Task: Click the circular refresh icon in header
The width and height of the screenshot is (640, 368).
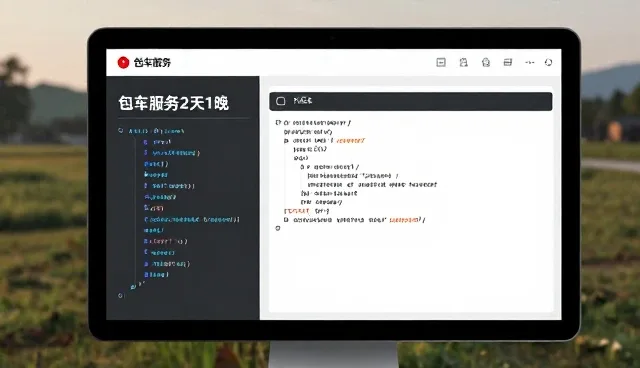Action: [x=549, y=62]
